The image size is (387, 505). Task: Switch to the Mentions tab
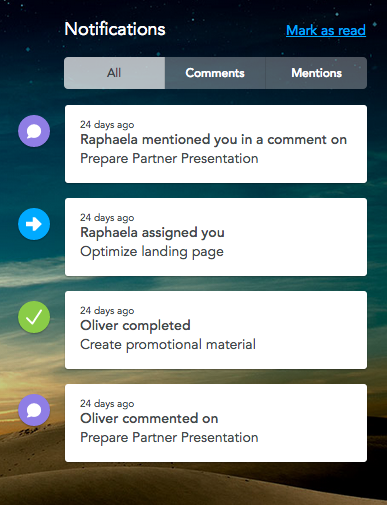point(316,73)
